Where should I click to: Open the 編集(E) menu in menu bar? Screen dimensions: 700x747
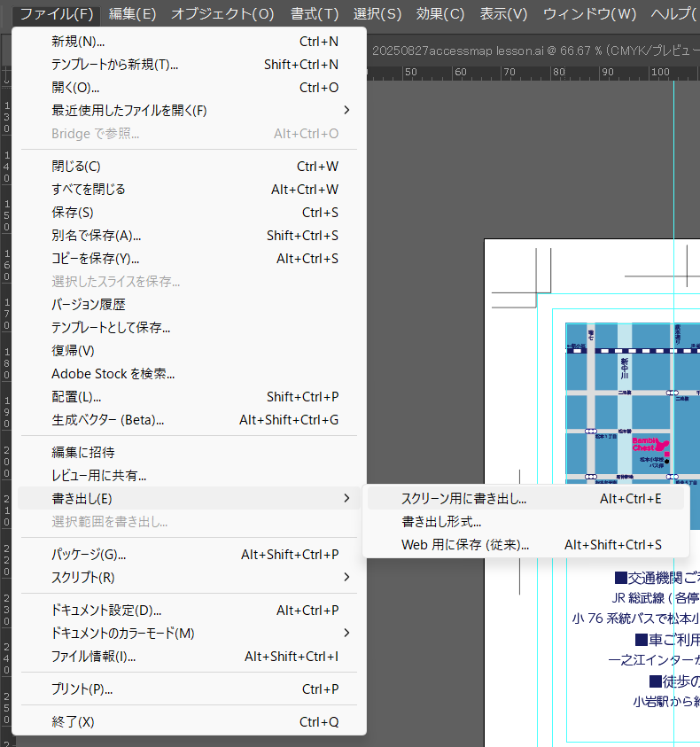(x=132, y=14)
